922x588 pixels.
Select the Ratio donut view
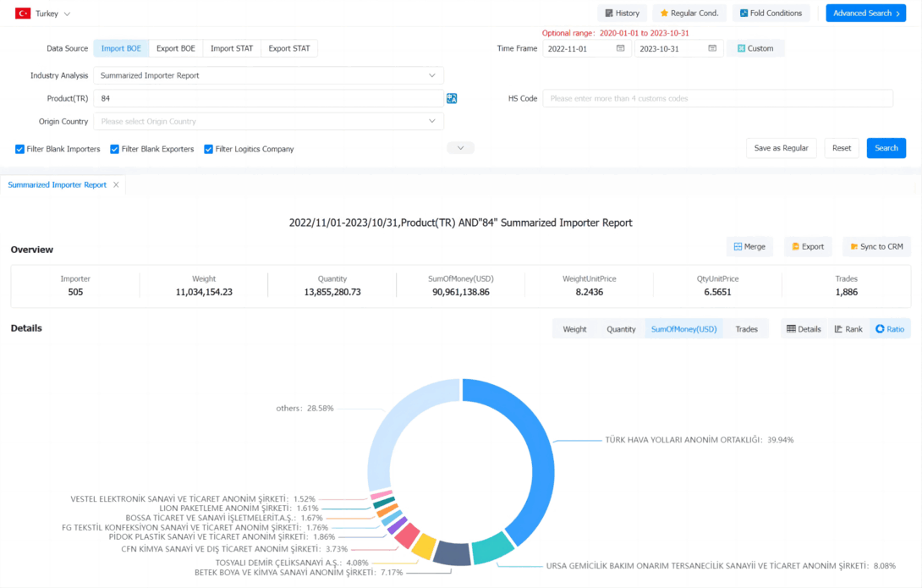point(890,329)
